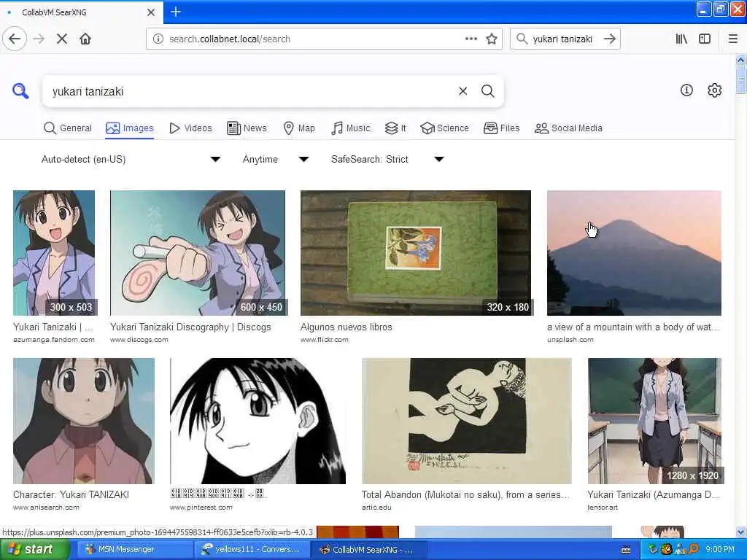The height and width of the screenshot is (560, 747).
Task: Open the News category
Action: tap(247, 128)
